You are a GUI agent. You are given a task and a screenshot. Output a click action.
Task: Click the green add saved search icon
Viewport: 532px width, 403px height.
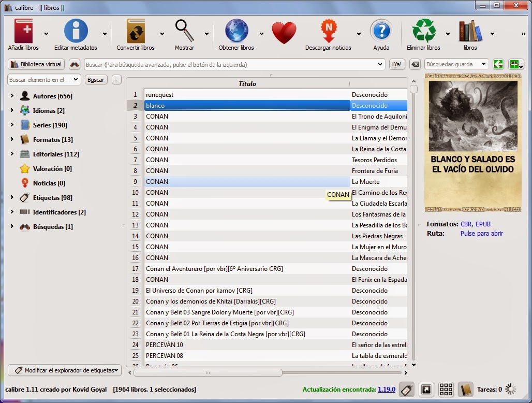tap(516, 64)
